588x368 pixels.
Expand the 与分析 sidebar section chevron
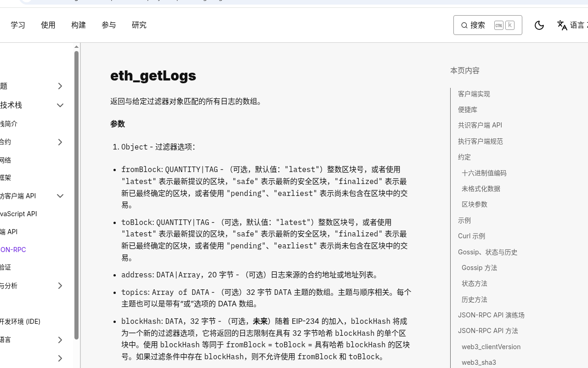coord(60,286)
